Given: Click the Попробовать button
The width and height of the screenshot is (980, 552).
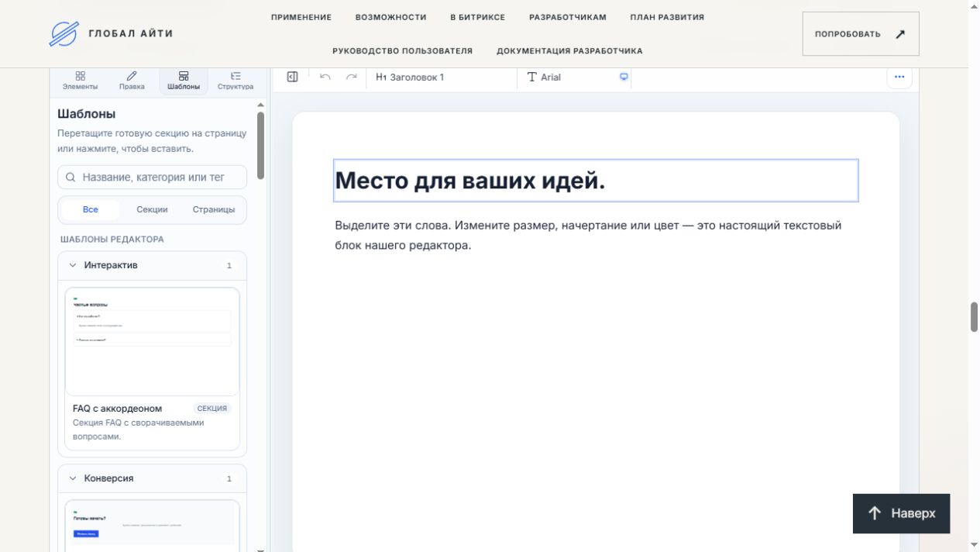Looking at the screenshot, I should [x=861, y=34].
